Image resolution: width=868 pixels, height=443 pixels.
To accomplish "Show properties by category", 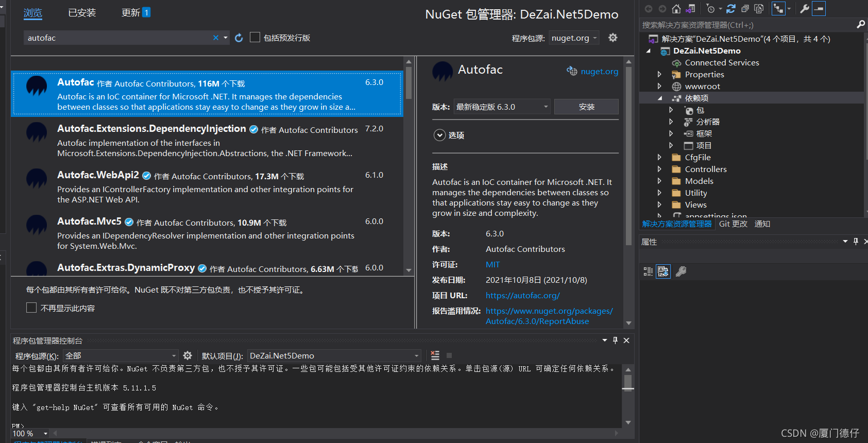I will (x=648, y=271).
